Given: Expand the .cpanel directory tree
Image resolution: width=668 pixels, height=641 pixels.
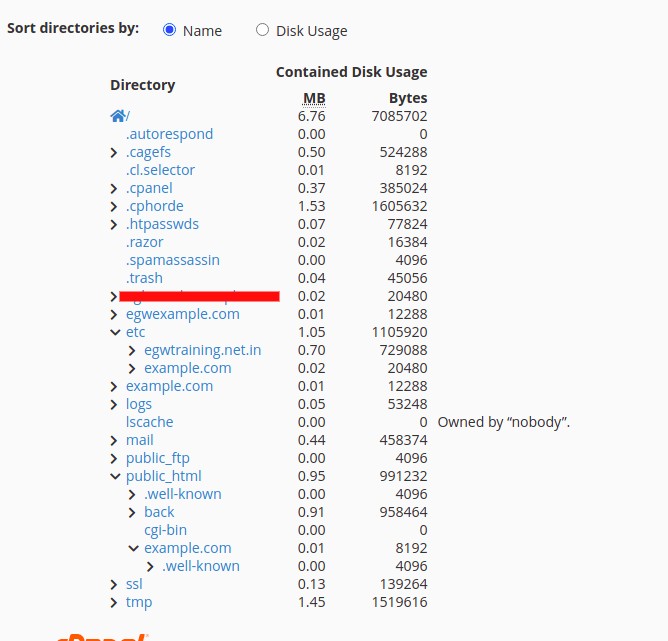Looking at the screenshot, I should coord(114,188).
